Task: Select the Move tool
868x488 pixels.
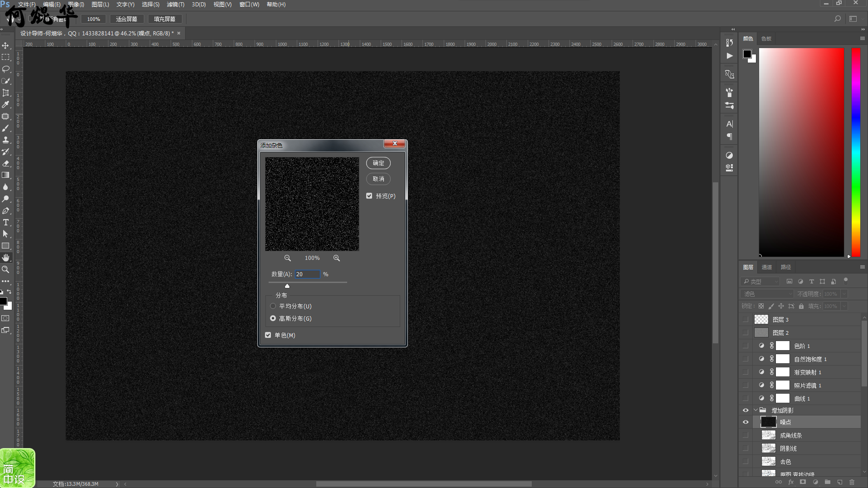Action: click(5, 46)
